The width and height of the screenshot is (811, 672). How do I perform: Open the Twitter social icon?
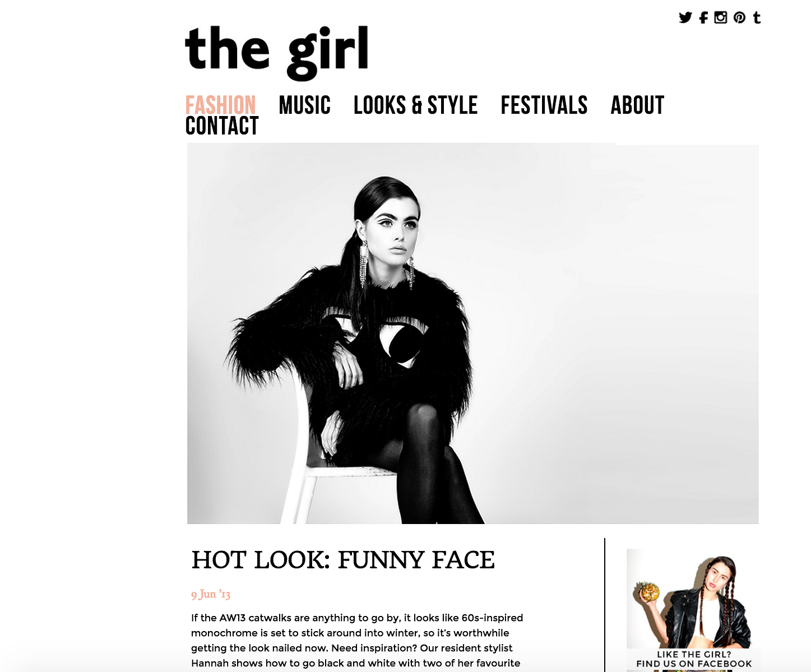coord(685,17)
